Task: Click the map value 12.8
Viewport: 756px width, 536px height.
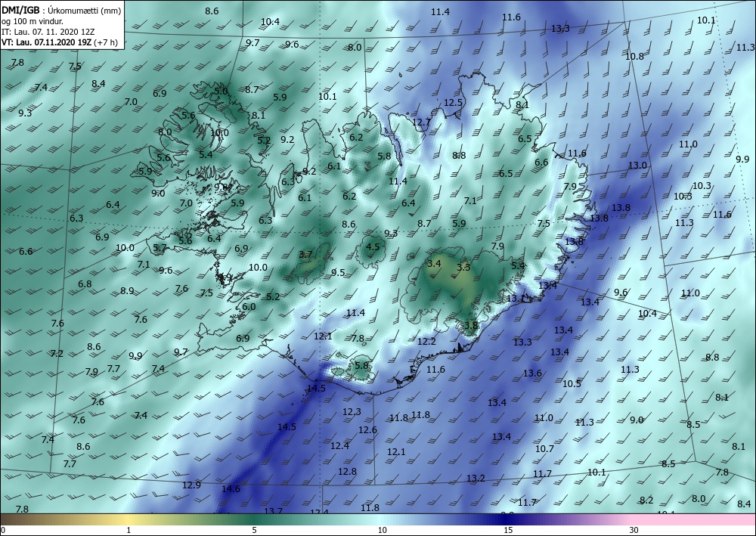Action: click(x=347, y=472)
